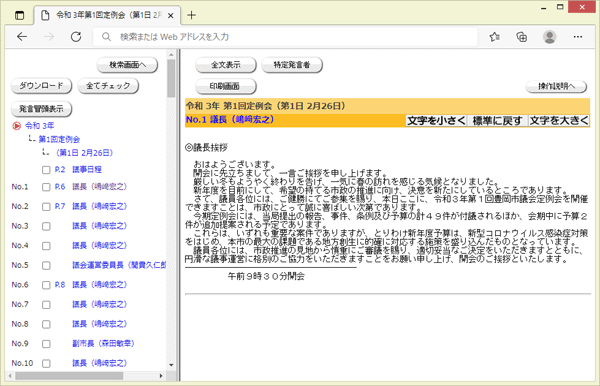Open favorites star icon
The width and height of the screenshot is (600, 386).
[494, 37]
